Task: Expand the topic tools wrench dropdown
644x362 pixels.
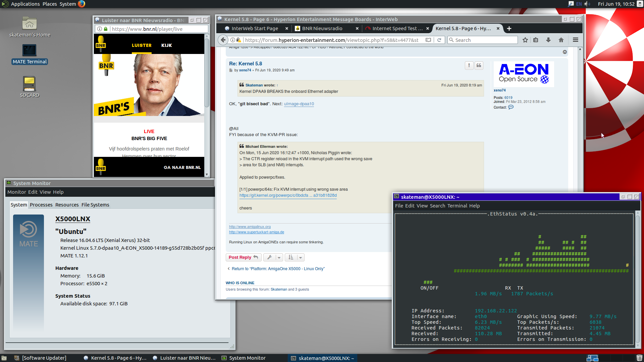Action: (x=273, y=257)
